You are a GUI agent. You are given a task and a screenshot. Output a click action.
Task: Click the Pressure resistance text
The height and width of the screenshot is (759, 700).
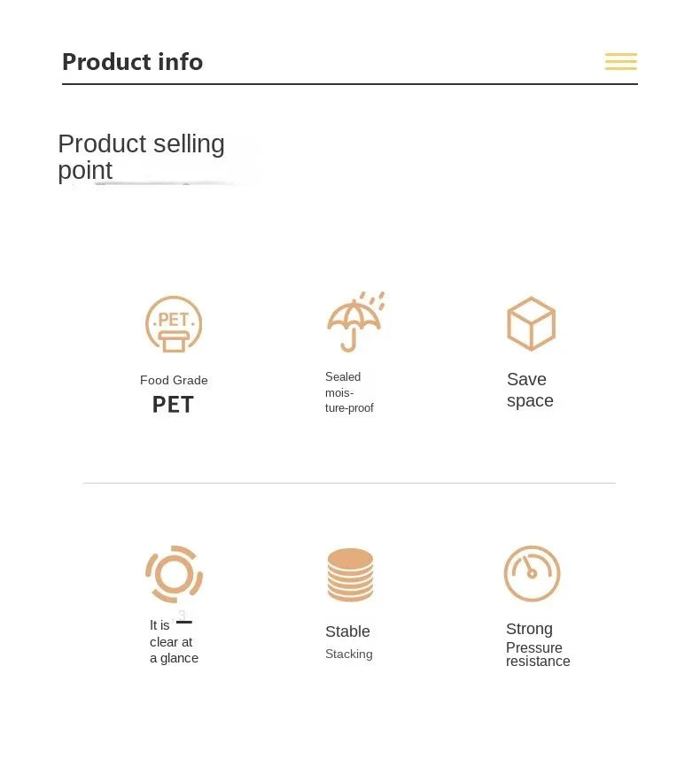click(537, 654)
